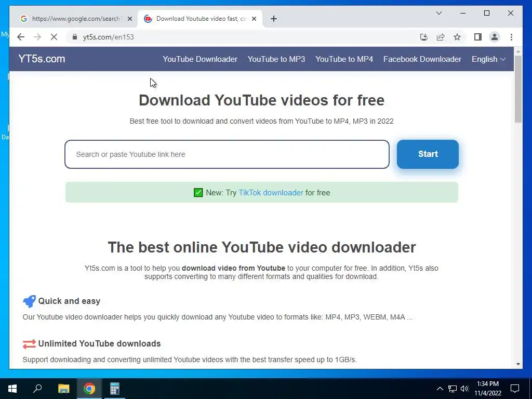Open the volume tray icon

[x=464, y=389]
